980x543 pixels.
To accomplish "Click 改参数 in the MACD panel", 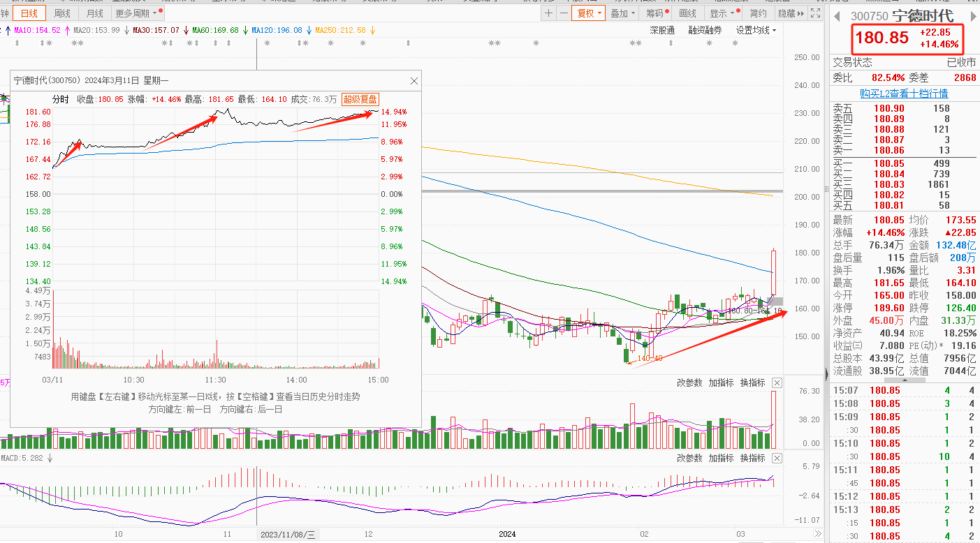I will [689, 458].
